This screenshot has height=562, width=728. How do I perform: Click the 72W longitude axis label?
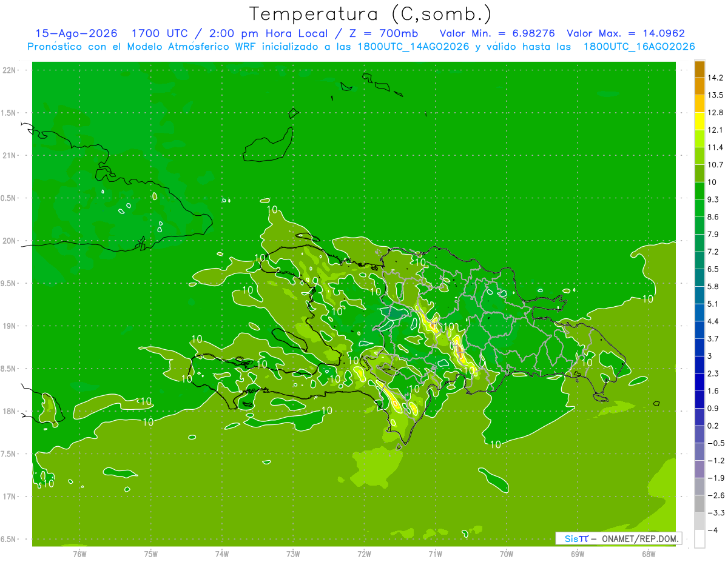click(x=364, y=554)
